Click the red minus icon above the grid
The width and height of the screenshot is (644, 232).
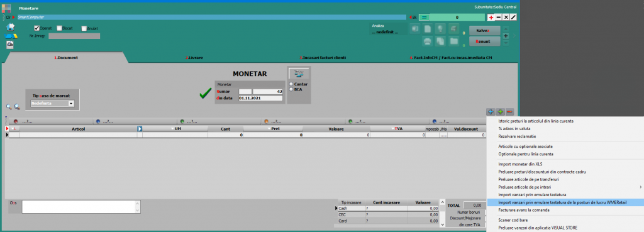coord(509,111)
